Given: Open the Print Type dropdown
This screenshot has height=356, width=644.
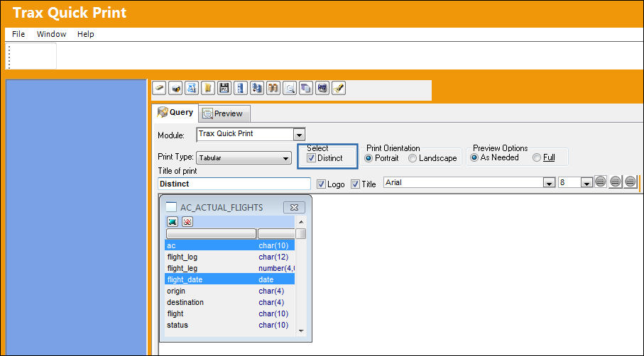Looking at the screenshot, I should tap(286, 158).
